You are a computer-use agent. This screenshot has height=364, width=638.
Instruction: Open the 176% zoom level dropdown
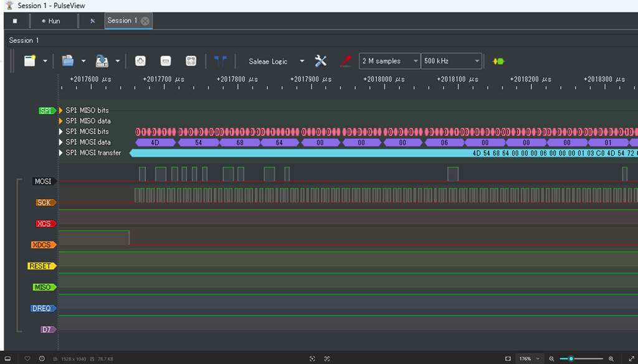(x=528, y=359)
